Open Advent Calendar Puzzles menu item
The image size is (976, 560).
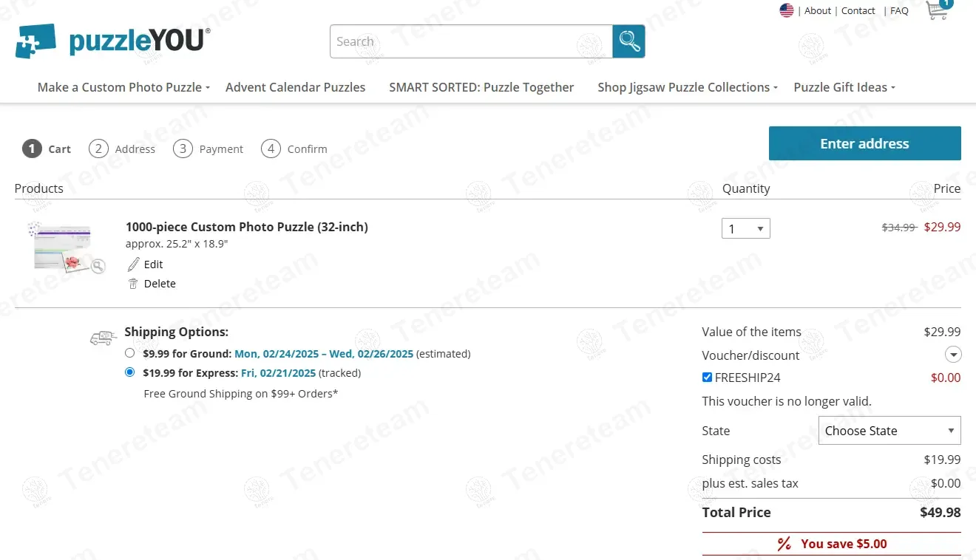click(x=295, y=87)
